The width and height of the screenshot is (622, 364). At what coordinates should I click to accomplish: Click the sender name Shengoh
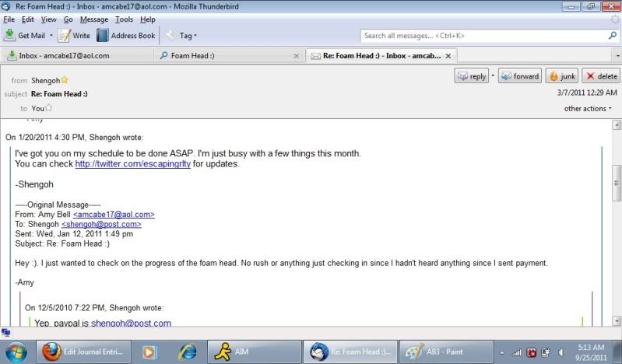pos(46,80)
